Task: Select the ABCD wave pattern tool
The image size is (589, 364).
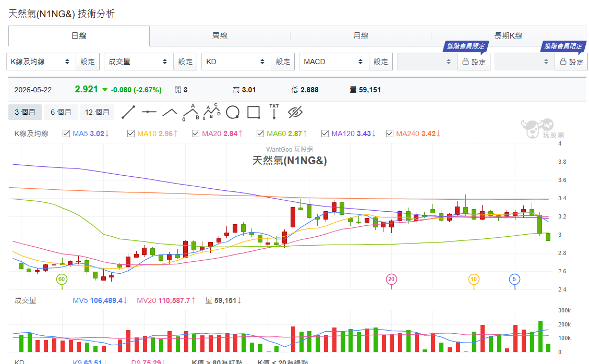Action: click(211, 112)
